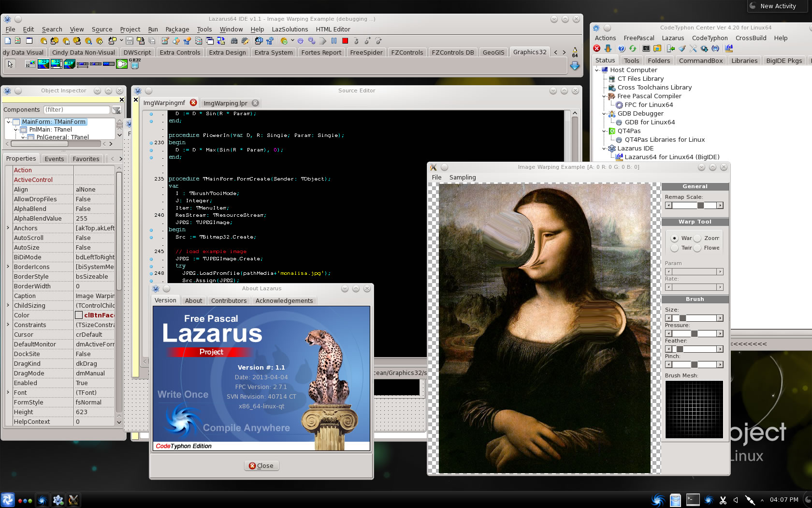812x508 pixels.
Task: Pick the green arrow Graphics32 component
Action: click(122, 64)
